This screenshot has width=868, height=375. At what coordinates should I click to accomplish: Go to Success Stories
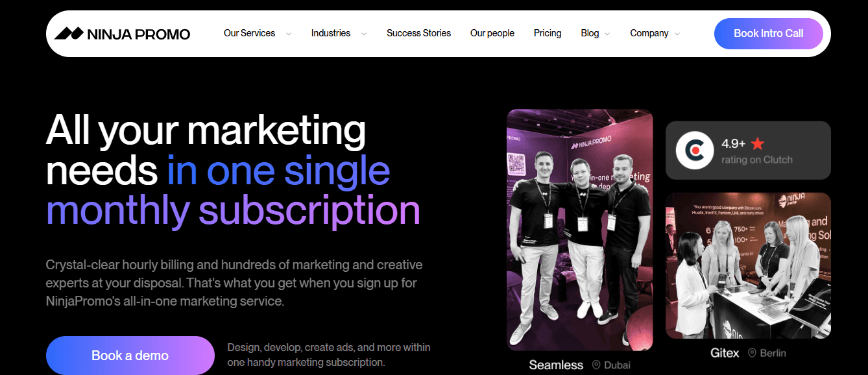coord(418,32)
